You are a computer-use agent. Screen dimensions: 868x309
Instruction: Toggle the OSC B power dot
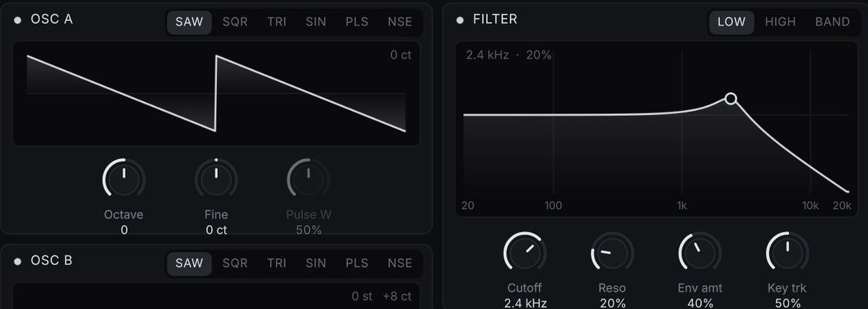coord(18,261)
